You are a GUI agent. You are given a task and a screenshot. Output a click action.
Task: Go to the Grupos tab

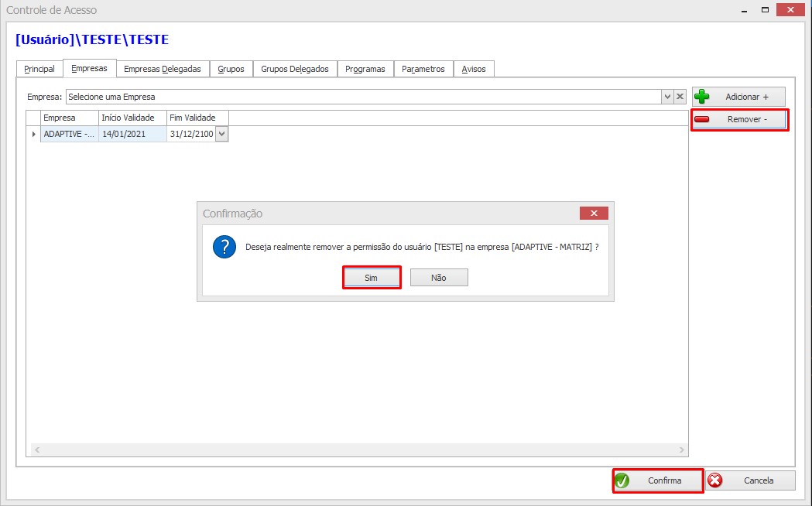231,69
